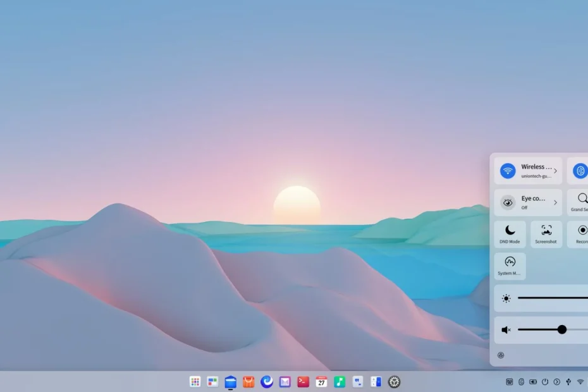
Task: Open the Screenshot tool in control center
Action: (546, 234)
